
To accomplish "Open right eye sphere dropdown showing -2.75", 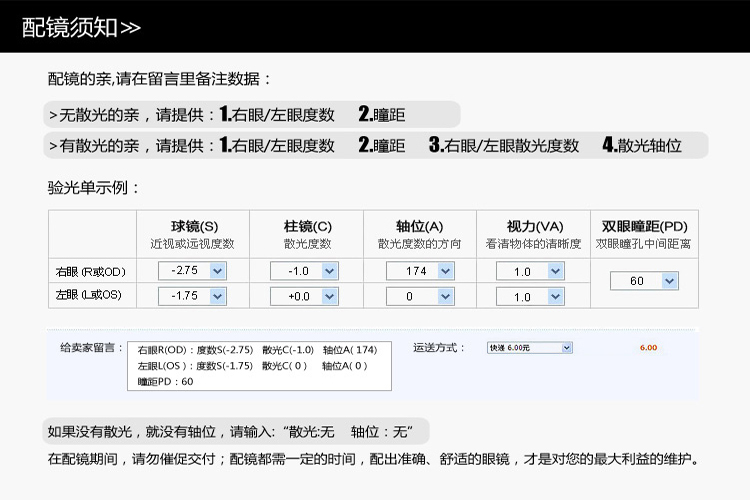I will pyautogui.click(x=192, y=271).
